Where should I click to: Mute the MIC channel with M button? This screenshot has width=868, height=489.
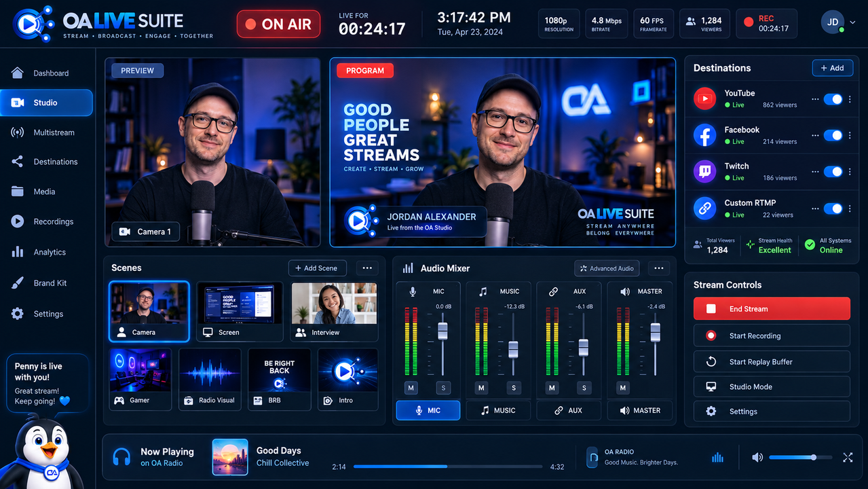(411, 388)
